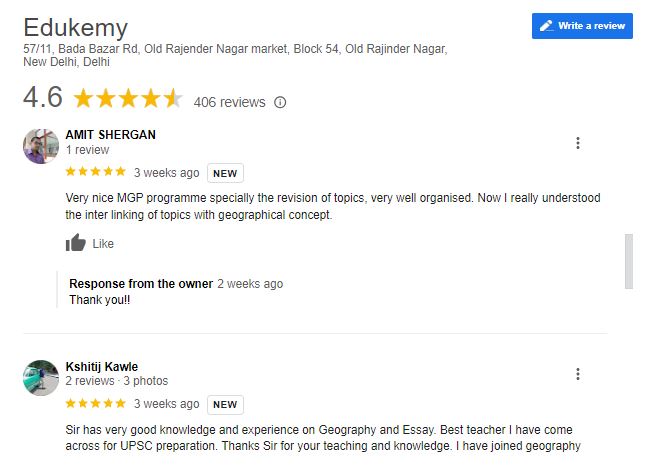Click the Edukemy business title

pos(75,28)
